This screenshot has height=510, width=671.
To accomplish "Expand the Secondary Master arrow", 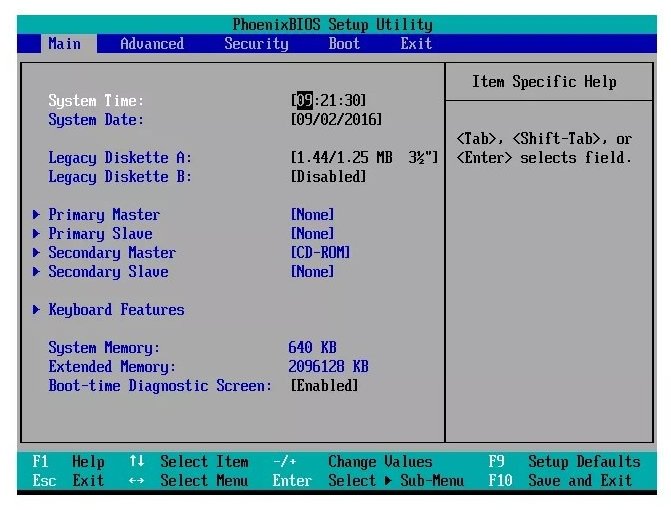I will pyautogui.click(x=36, y=252).
